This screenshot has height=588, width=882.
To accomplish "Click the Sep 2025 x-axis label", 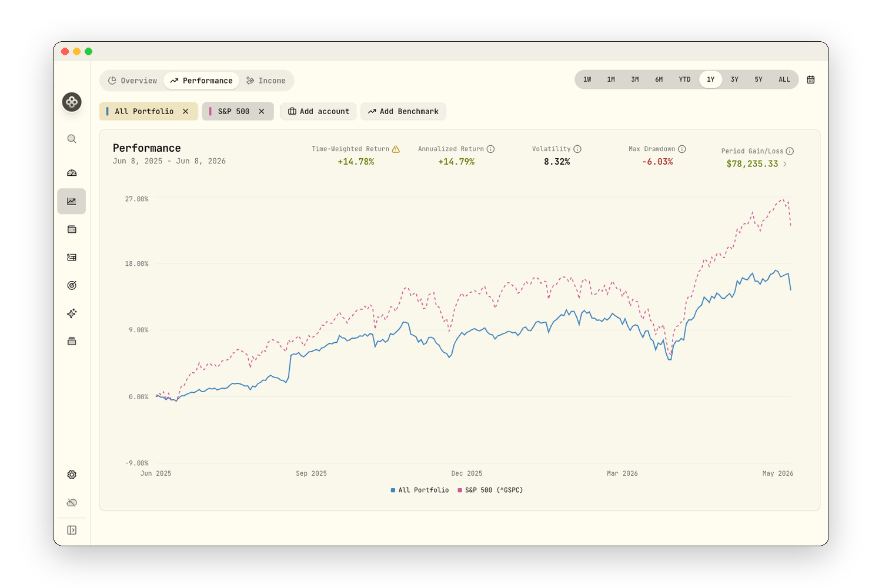I will point(311,473).
